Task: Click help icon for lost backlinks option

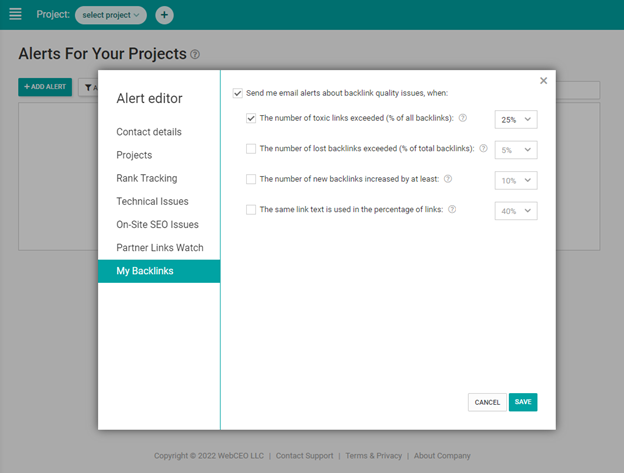Action: point(483,149)
